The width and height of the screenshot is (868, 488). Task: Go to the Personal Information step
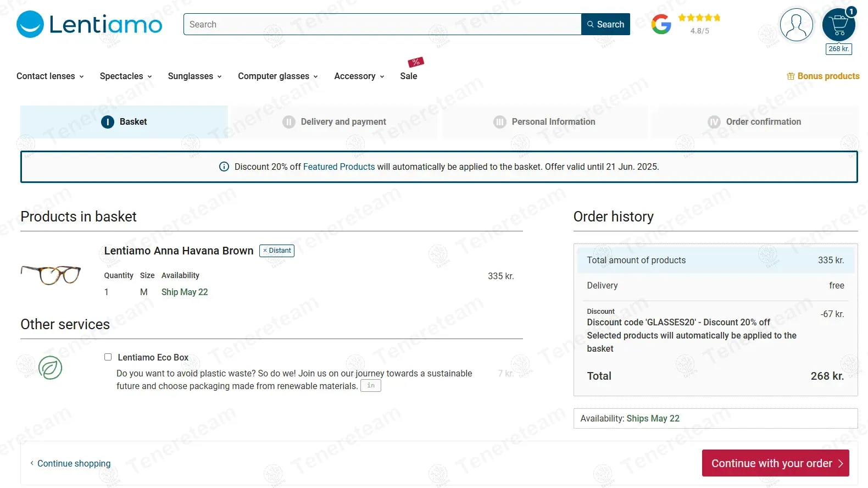(545, 122)
